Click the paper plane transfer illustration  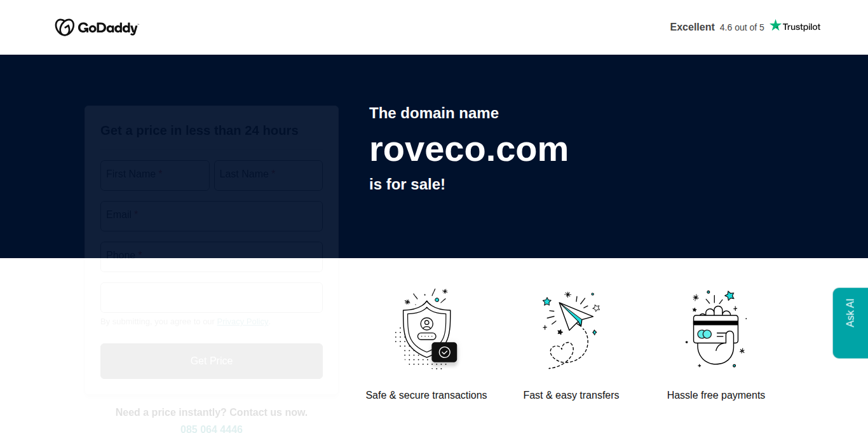[x=571, y=328]
